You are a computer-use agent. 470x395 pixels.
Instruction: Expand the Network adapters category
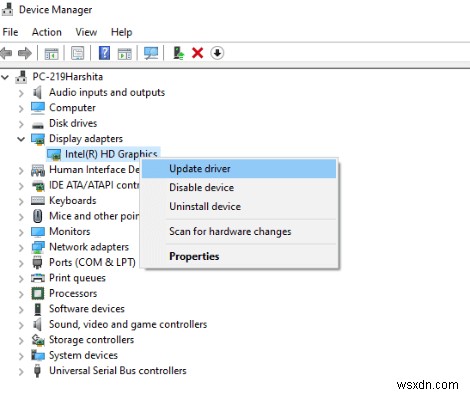point(21,248)
